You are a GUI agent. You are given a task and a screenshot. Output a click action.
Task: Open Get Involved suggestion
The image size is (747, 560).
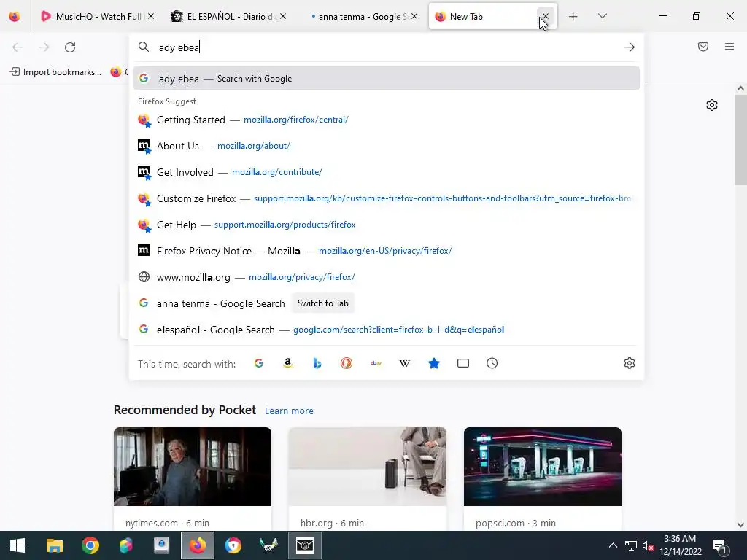pyautogui.click(x=387, y=172)
